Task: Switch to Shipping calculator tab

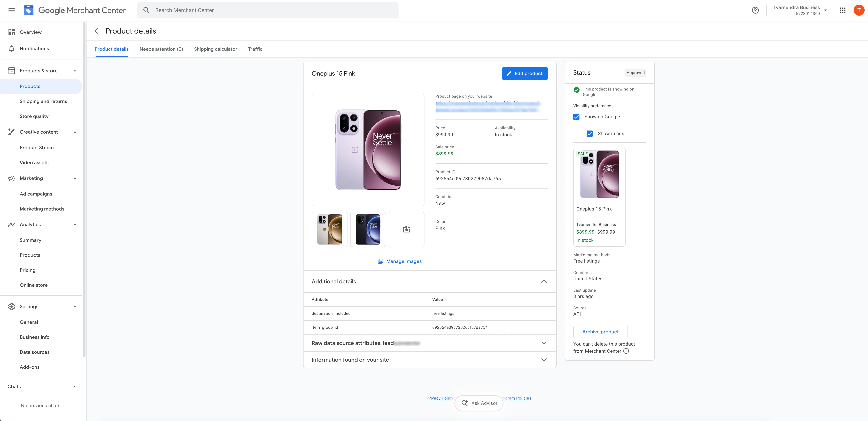Action: click(x=215, y=49)
